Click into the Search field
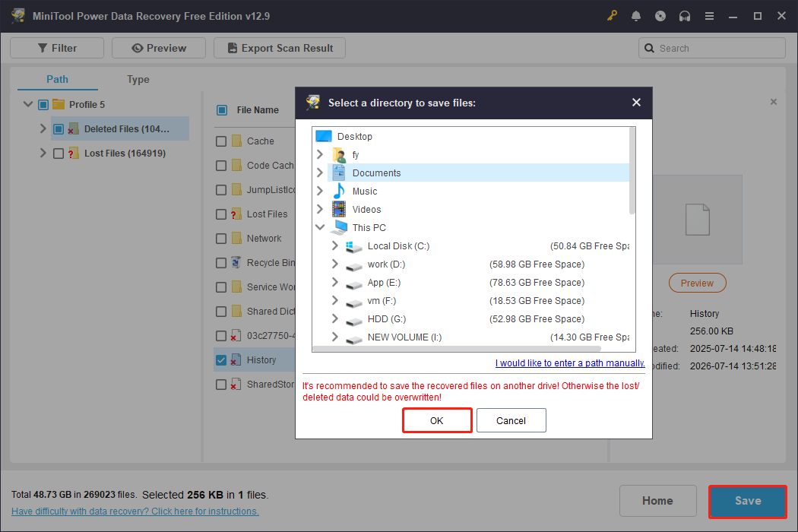 pos(711,48)
